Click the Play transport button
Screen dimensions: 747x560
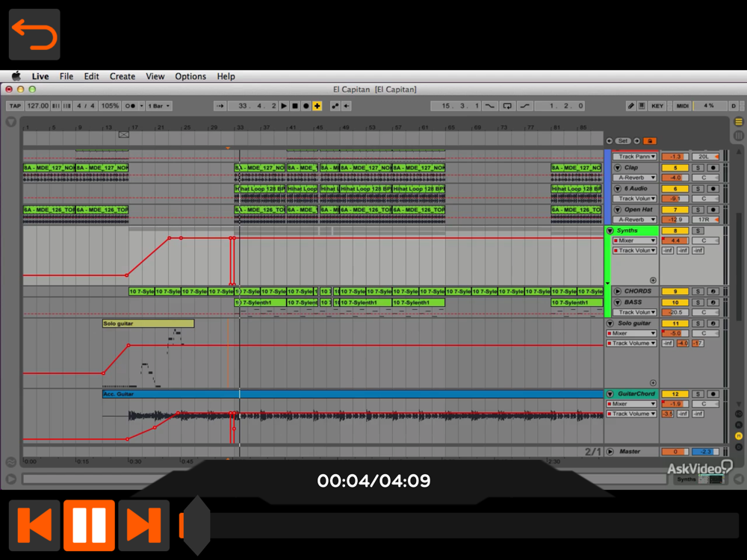[x=284, y=106]
